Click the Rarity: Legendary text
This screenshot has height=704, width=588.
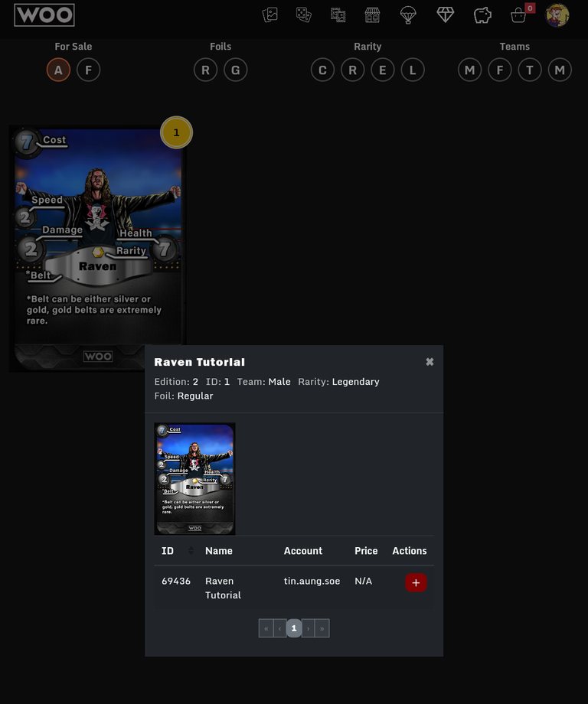[338, 382]
